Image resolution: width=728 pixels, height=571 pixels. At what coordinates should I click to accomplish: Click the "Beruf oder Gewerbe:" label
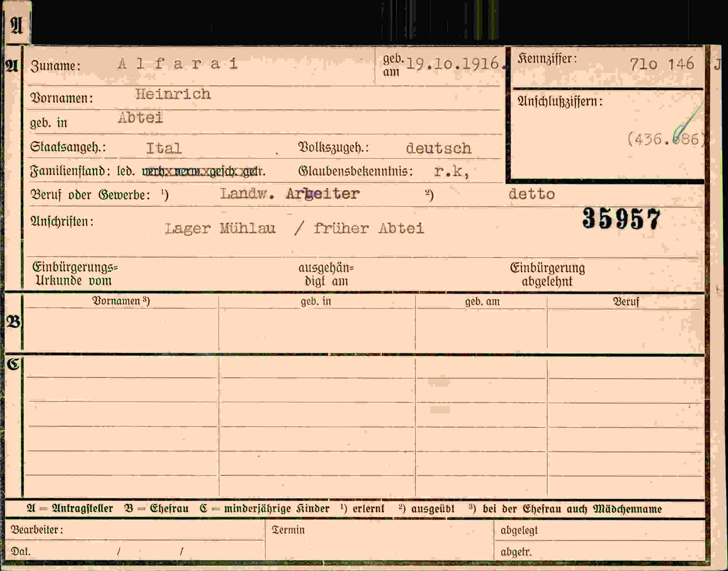click(90, 195)
